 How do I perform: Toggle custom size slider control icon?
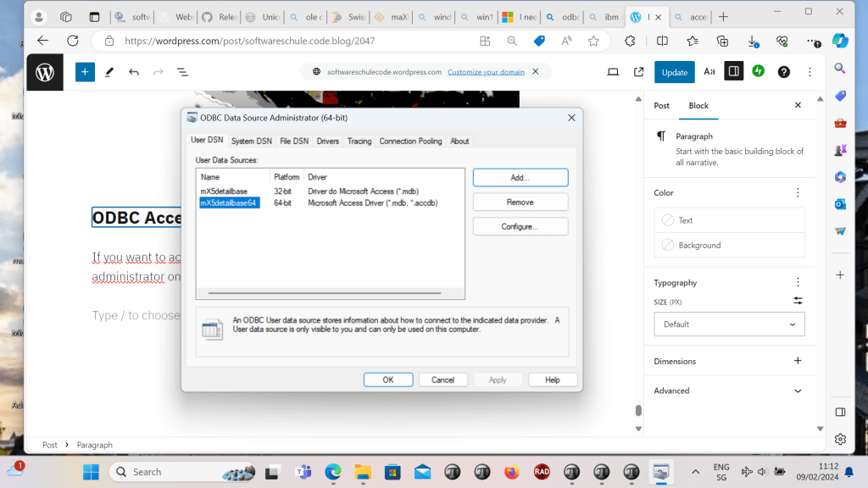(798, 302)
